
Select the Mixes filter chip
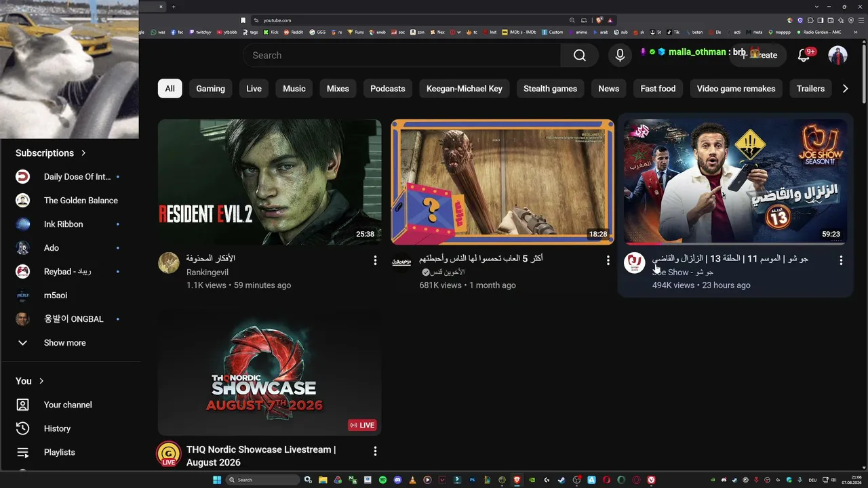[338, 89]
